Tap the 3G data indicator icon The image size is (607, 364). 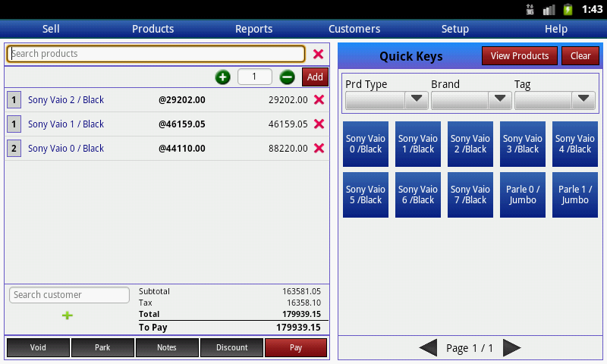pyautogui.click(x=530, y=9)
